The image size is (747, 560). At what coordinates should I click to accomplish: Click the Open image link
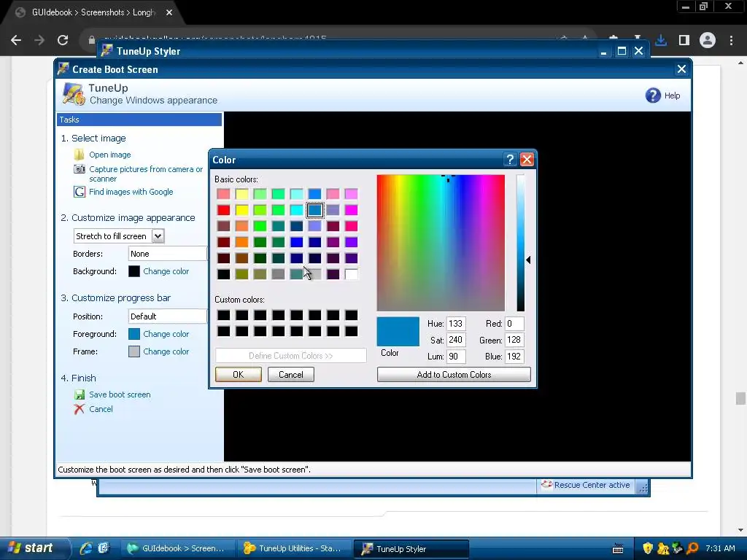coord(110,155)
